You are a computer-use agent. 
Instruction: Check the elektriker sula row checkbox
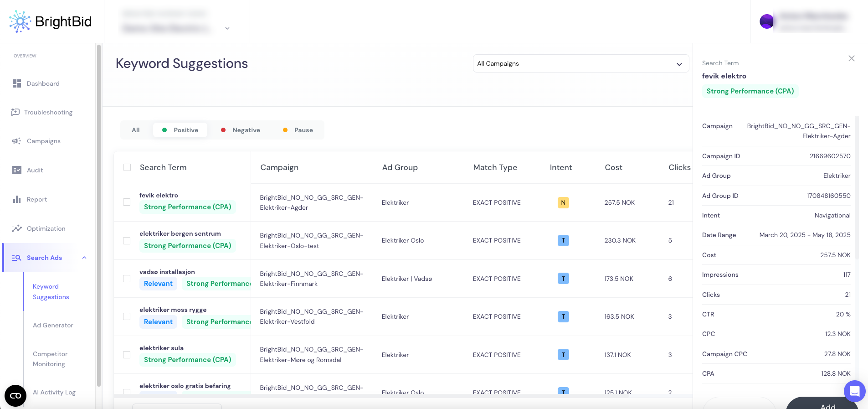127,355
